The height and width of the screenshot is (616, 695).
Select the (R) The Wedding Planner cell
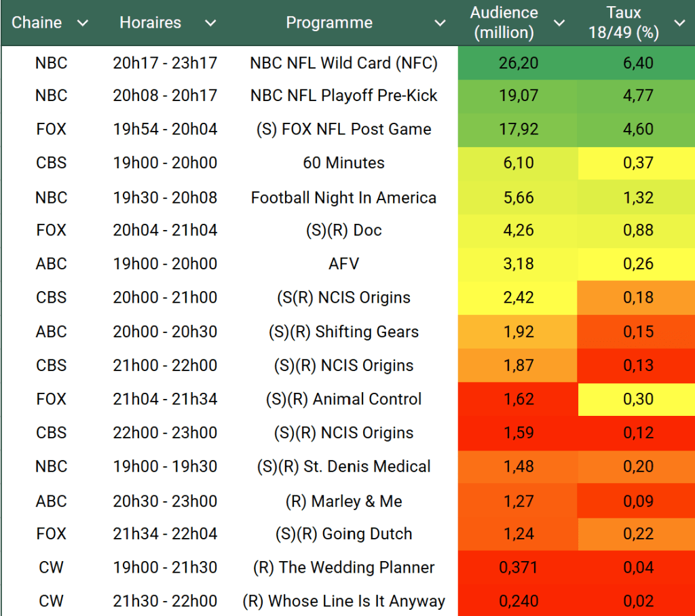tap(343, 568)
